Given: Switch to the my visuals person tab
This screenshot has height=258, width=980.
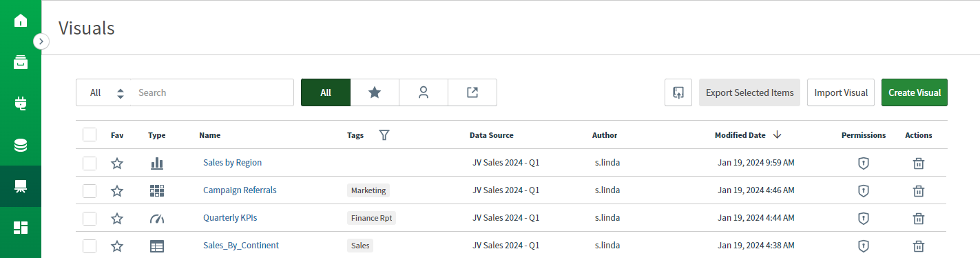Looking at the screenshot, I should pyautogui.click(x=424, y=92).
